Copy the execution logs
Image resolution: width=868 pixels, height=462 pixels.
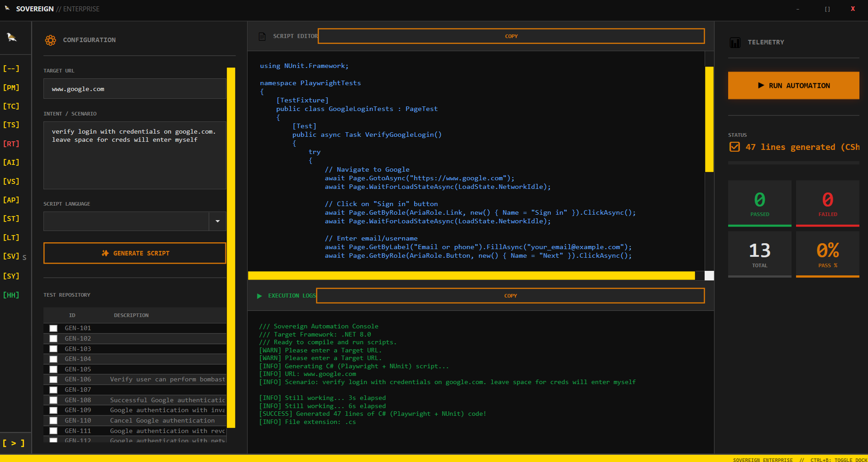(510, 296)
